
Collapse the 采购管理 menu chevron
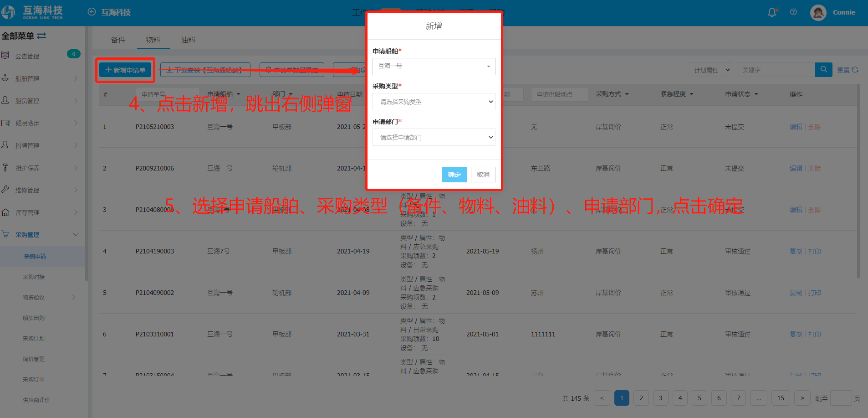76,235
